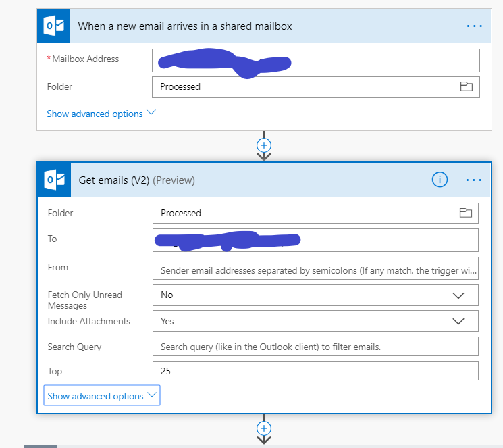Insert a new step below Get emails (V2)

click(x=264, y=428)
